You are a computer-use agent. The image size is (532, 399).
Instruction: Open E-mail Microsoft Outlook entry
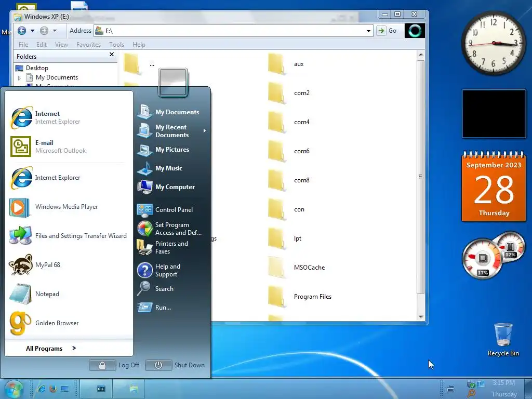click(68, 147)
